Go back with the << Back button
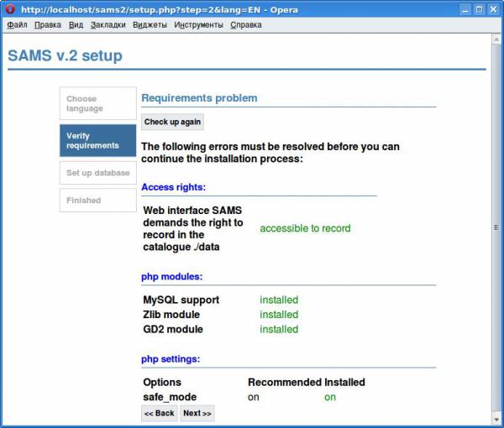This screenshot has width=504, height=428. [x=160, y=413]
